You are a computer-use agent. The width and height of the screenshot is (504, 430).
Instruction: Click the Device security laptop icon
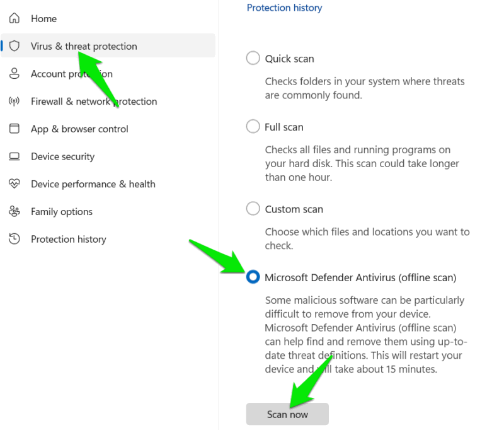pos(14,156)
